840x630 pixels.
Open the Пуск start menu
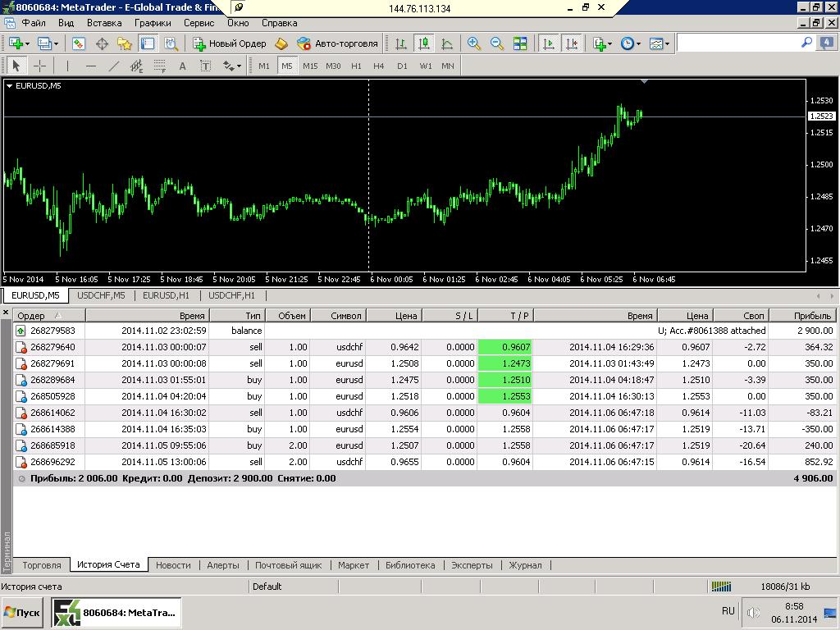(21, 612)
